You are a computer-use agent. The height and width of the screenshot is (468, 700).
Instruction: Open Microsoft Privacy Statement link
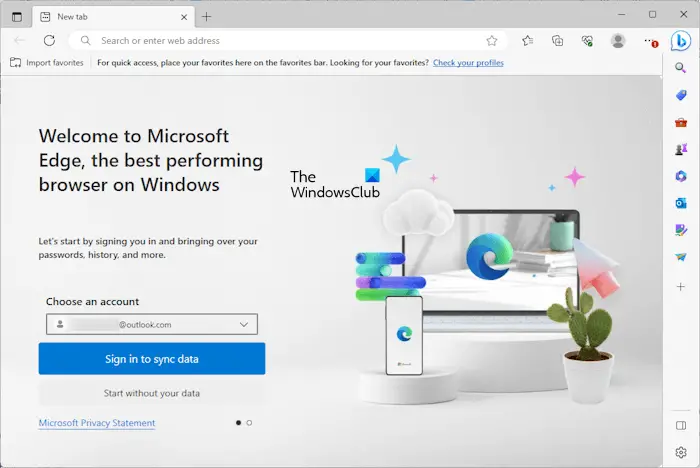tap(97, 423)
